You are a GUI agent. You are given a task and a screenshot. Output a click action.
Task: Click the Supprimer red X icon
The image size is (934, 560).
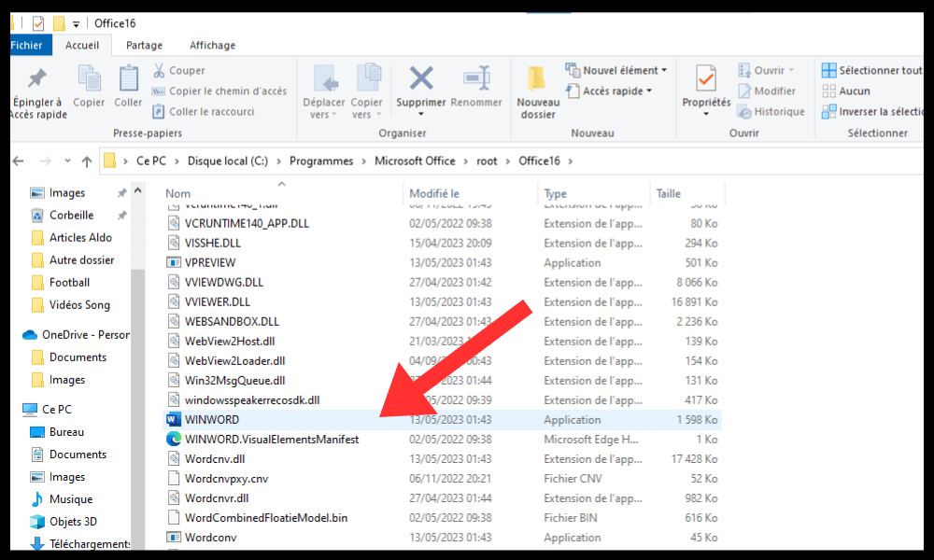click(x=421, y=78)
